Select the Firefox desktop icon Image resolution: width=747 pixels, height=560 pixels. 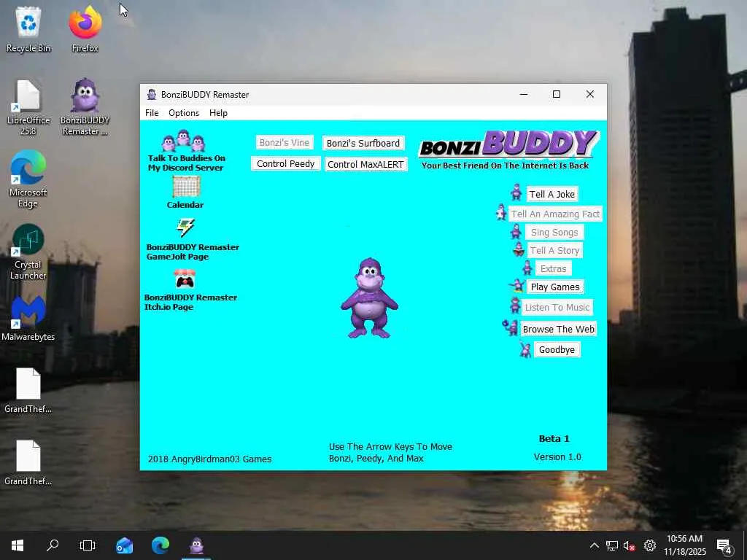(x=85, y=29)
